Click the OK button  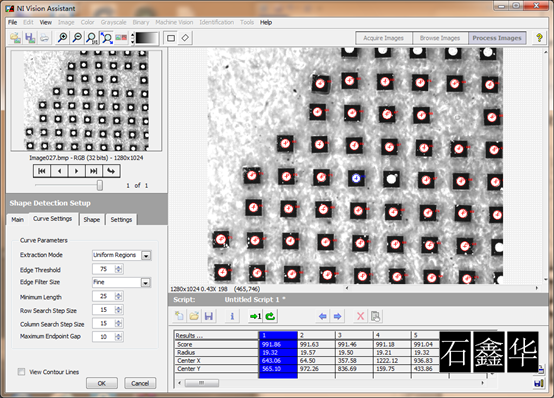tap(102, 383)
